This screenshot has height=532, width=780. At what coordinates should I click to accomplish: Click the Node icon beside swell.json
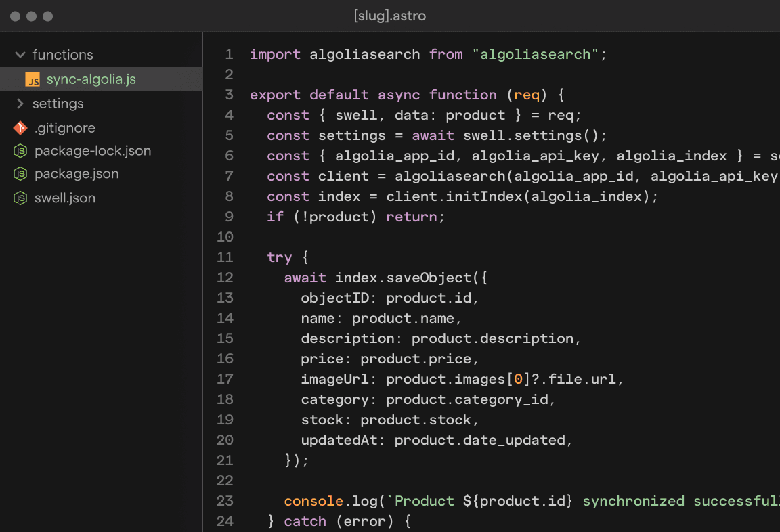pos(20,198)
